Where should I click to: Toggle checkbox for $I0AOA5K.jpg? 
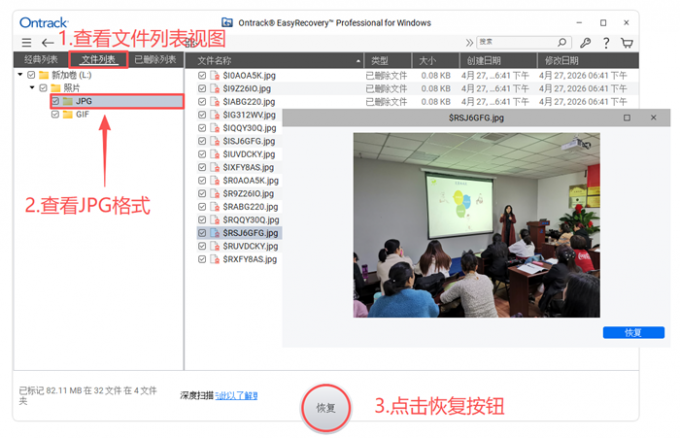coord(202,75)
